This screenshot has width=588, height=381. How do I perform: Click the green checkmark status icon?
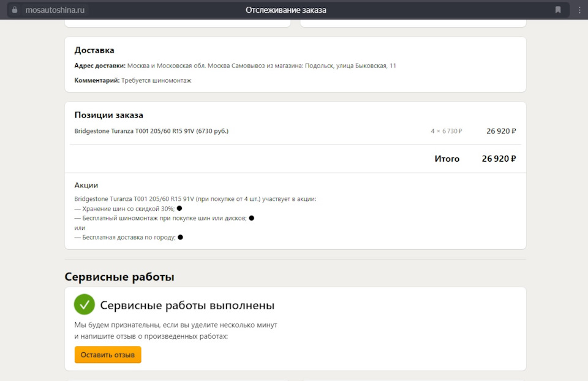click(85, 304)
